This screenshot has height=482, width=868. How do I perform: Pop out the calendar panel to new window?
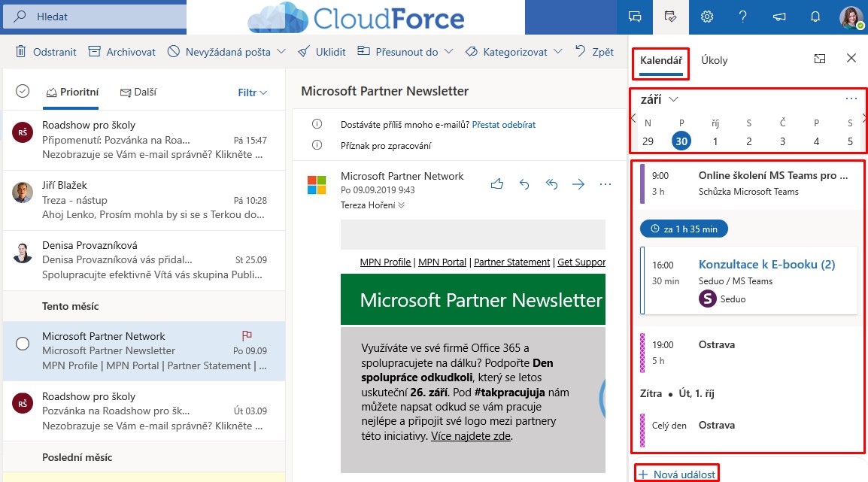click(x=821, y=59)
